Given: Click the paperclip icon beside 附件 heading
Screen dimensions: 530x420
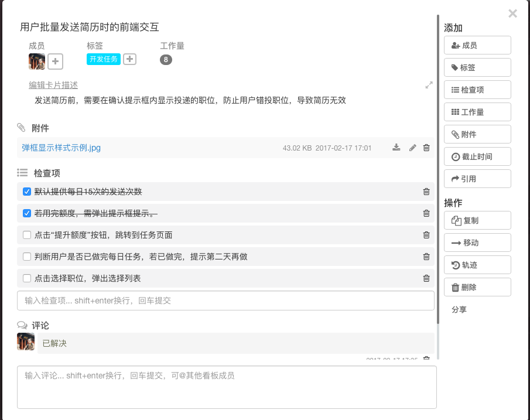Looking at the screenshot, I should (21, 128).
